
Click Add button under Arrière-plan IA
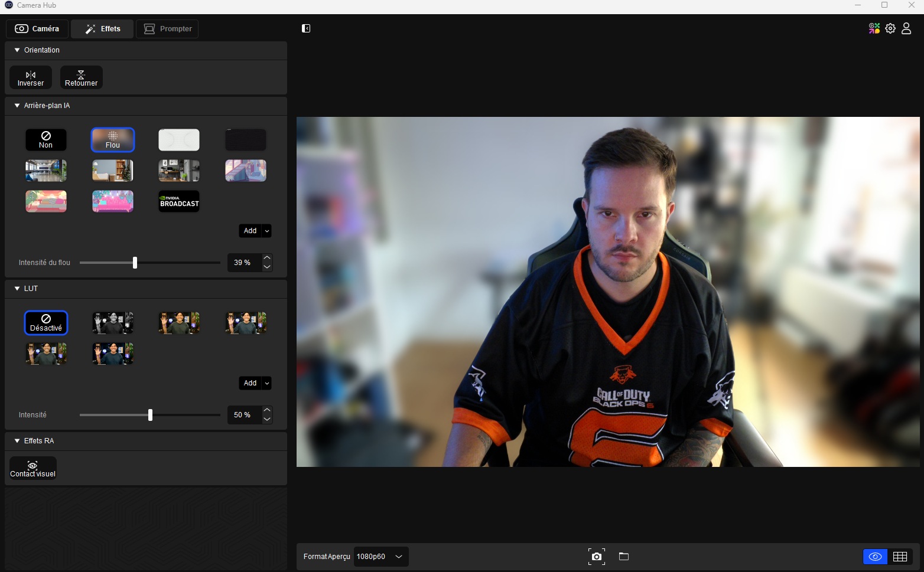(250, 231)
